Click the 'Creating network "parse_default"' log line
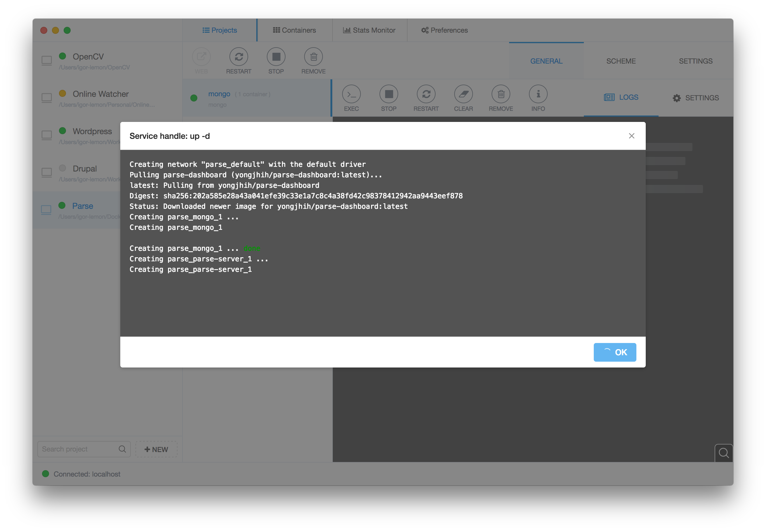This screenshot has height=532, width=766. pyautogui.click(x=248, y=164)
